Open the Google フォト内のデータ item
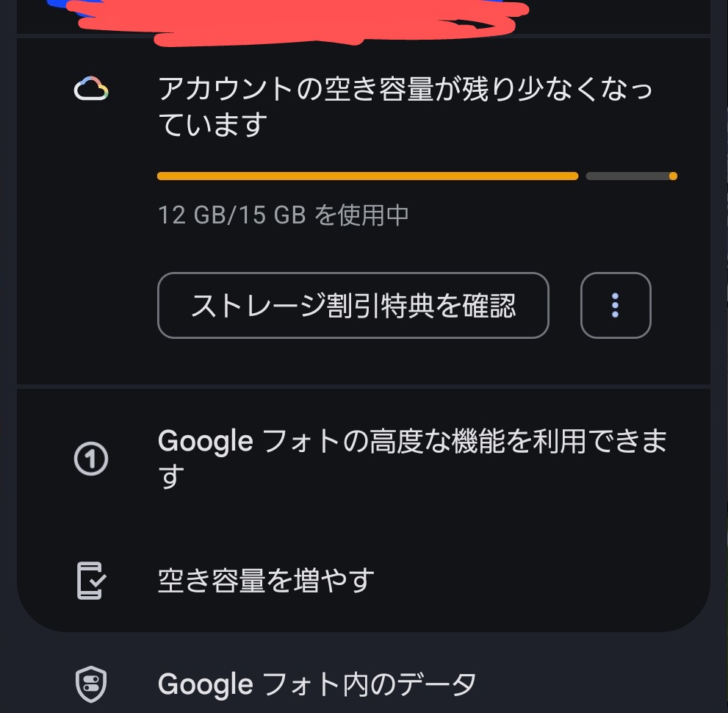 tap(364, 684)
